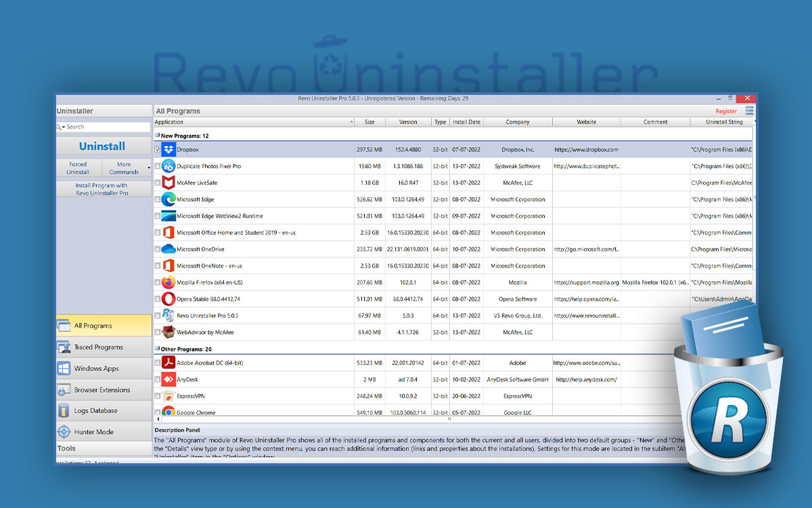Viewport: 812px width, 508px height.
Task: Click the hamburger menu icon top right
Action: tap(748, 110)
